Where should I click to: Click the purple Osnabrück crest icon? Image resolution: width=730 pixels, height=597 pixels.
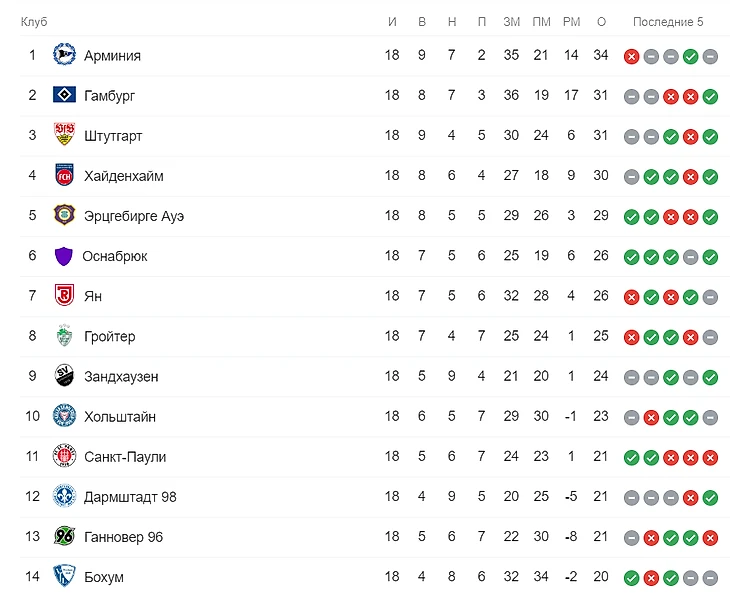63,256
